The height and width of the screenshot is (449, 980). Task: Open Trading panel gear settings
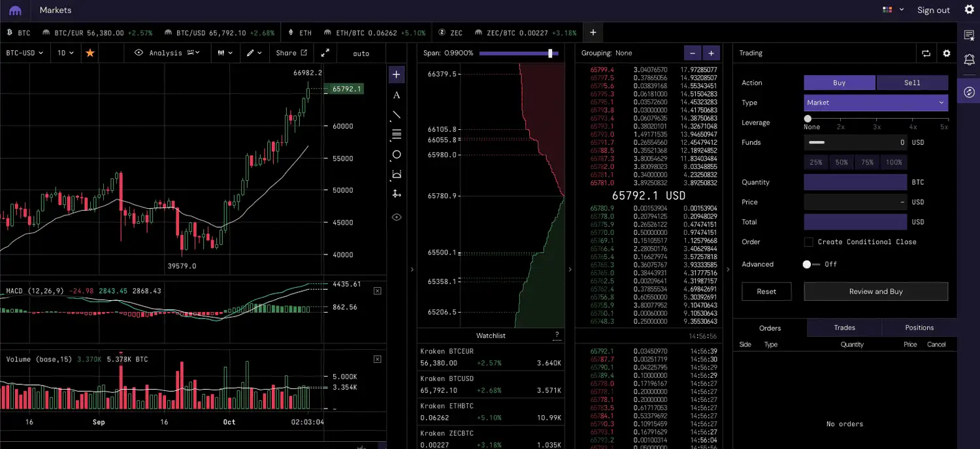946,54
